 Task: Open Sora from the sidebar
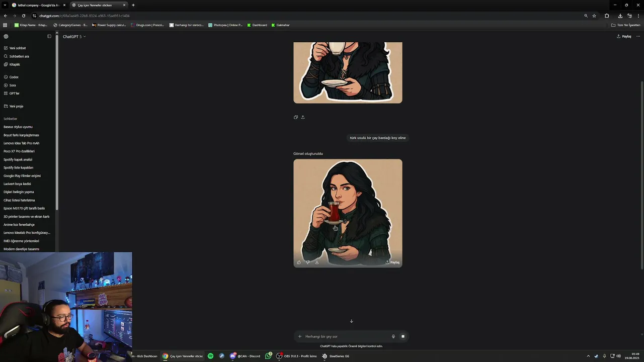(x=10, y=85)
